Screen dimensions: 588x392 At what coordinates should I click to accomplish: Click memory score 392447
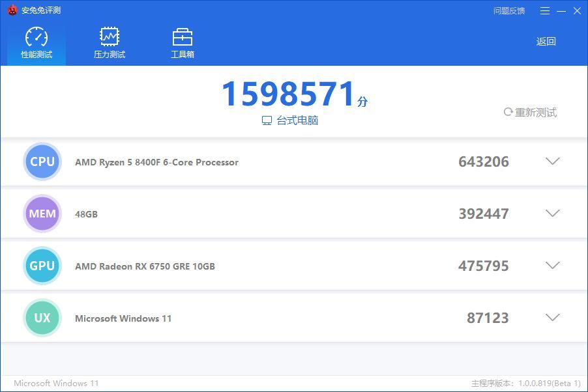(x=484, y=214)
